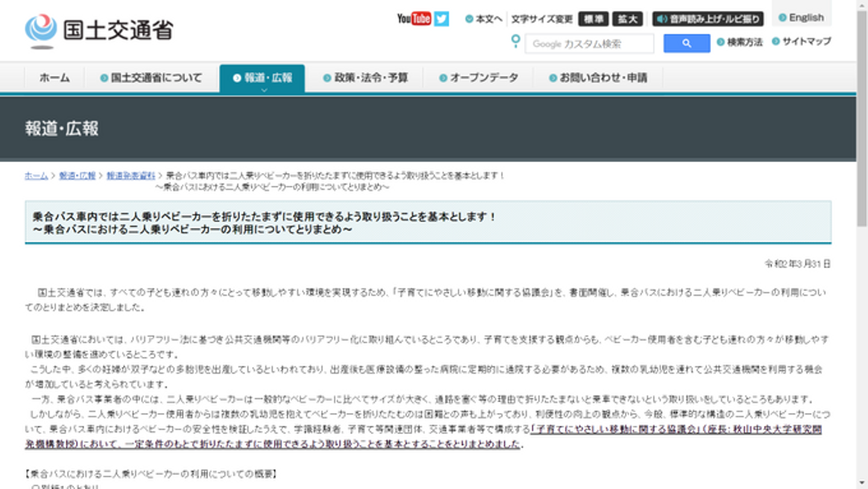Click the date 令和2年3月31日
868x489 pixels.
coord(797,264)
